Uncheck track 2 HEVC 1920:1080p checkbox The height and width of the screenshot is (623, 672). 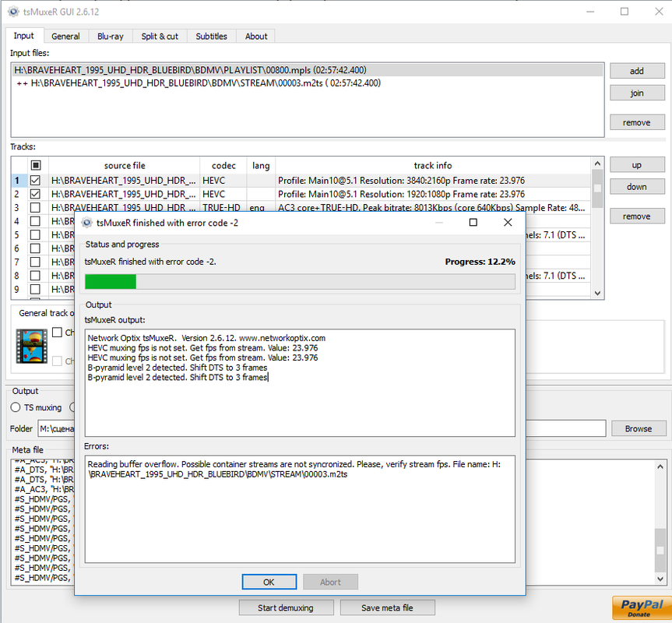(x=35, y=194)
